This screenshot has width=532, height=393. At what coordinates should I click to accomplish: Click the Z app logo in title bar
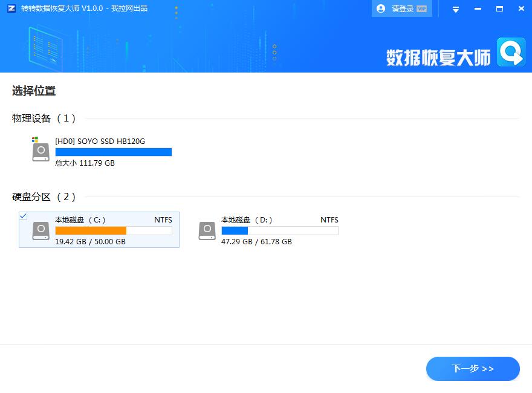coord(11,8)
